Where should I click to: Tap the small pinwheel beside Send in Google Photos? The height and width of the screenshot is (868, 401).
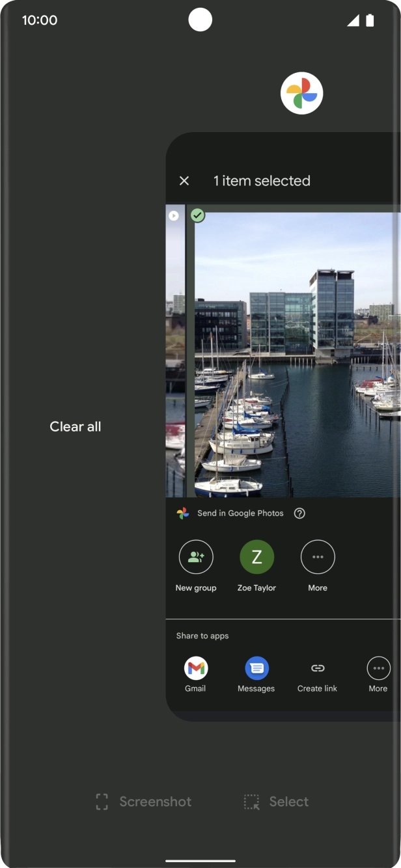(x=183, y=513)
